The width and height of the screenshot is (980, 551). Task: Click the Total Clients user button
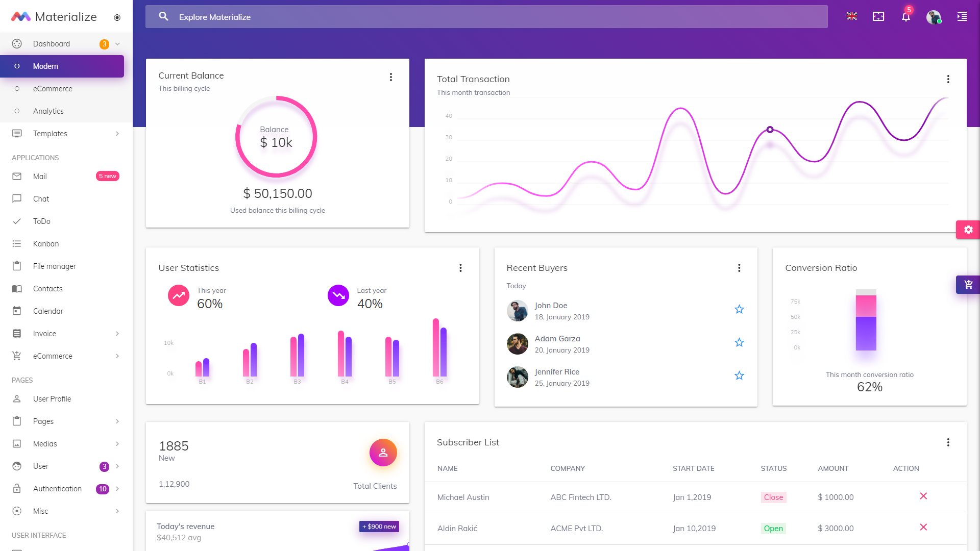tap(383, 453)
